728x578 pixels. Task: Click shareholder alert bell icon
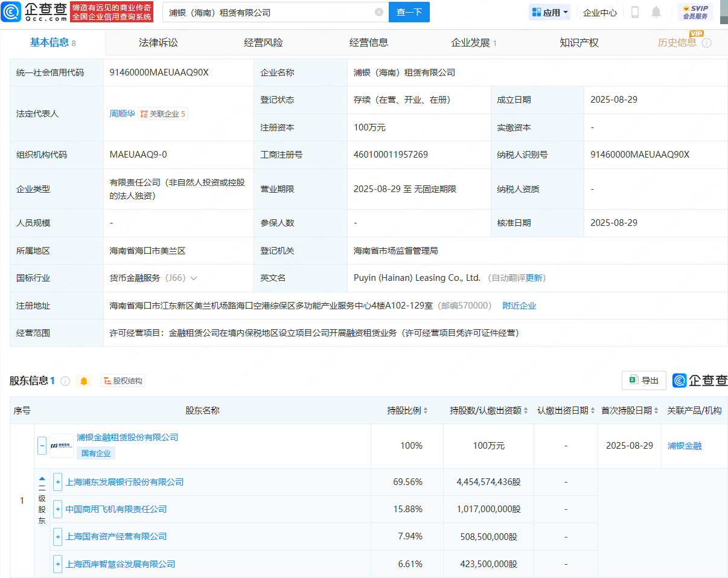pos(84,381)
